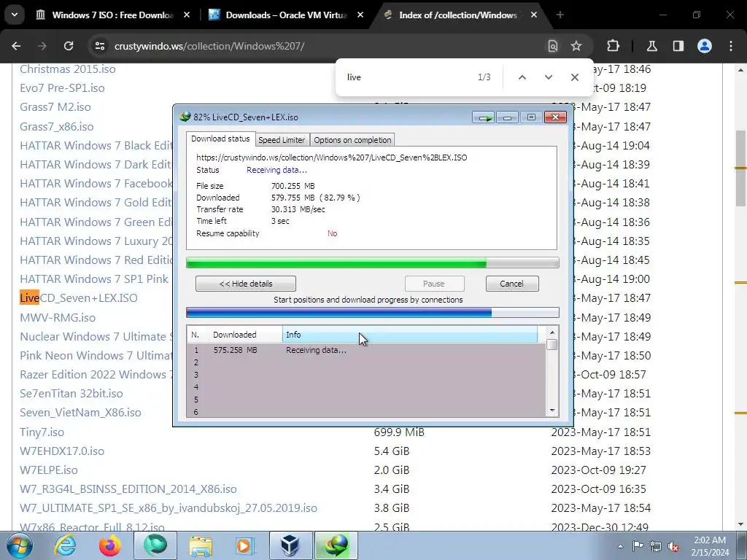Open Windows Explorer folder icon
Image resolution: width=747 pixels, height=560 pixels.
pos(201,545)
